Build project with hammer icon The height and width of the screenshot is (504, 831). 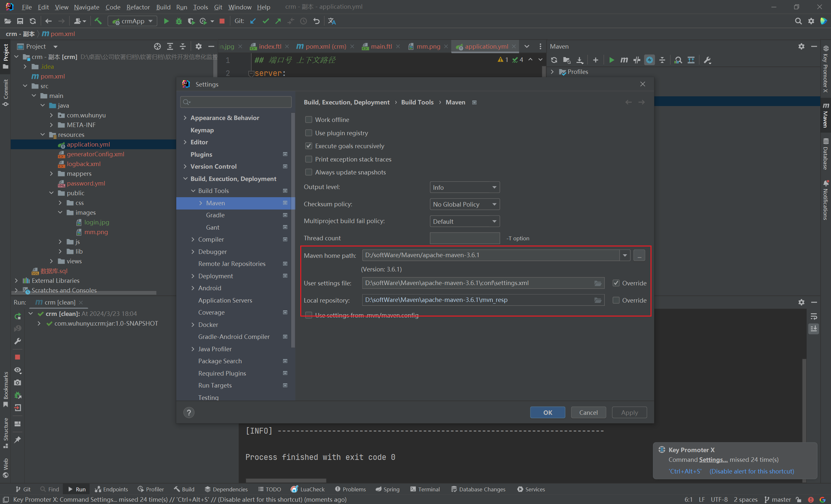pyautogui.click(x=98, y=21)
